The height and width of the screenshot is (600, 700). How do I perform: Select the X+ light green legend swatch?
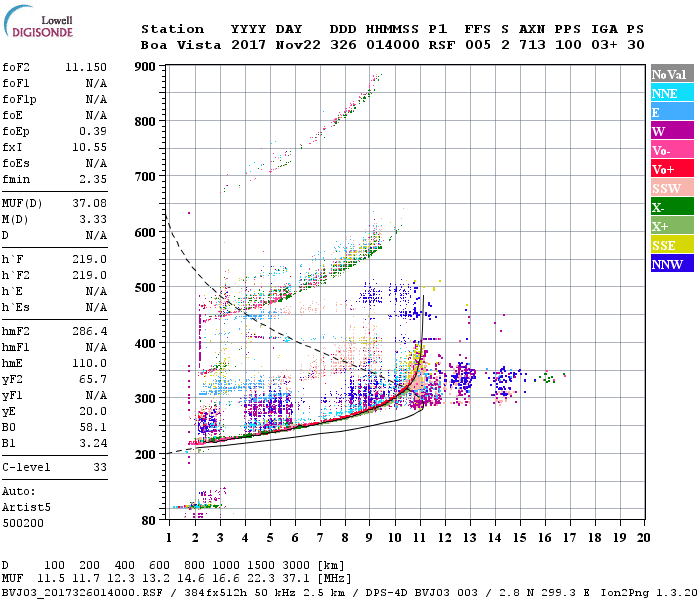pos(672,225)
